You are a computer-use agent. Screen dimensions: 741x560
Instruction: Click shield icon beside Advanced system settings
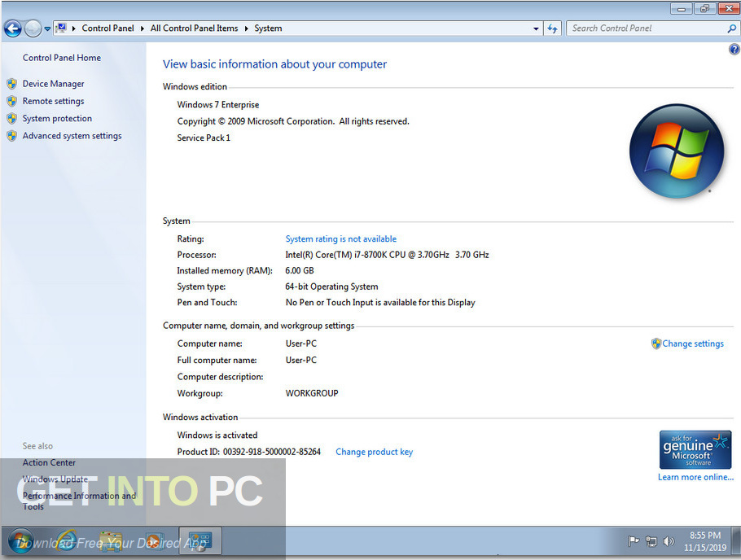click(x=12, y=136)
